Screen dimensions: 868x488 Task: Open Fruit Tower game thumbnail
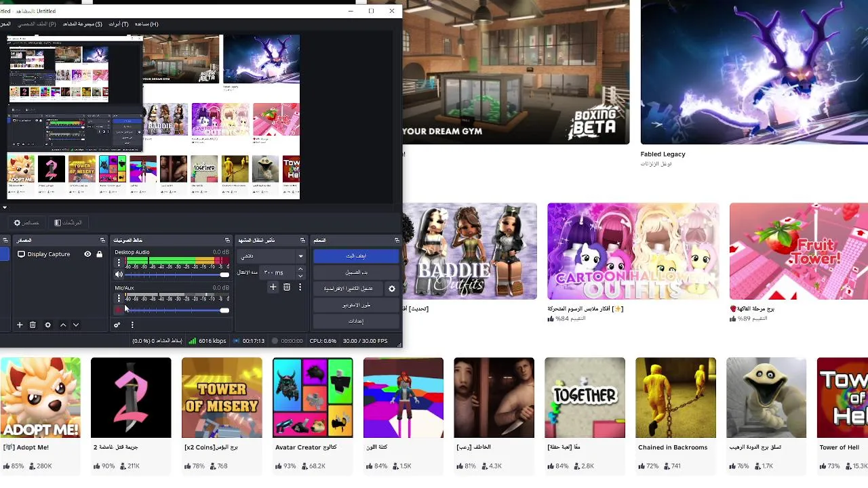[x=799, y=251]
